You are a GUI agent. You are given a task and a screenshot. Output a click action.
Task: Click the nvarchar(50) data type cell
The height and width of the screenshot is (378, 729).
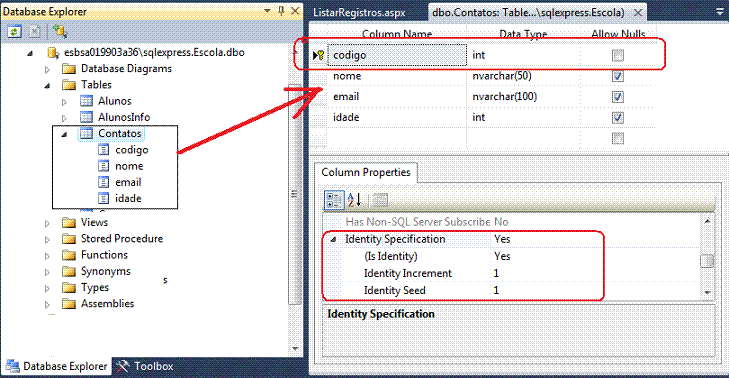pos(524,76)
